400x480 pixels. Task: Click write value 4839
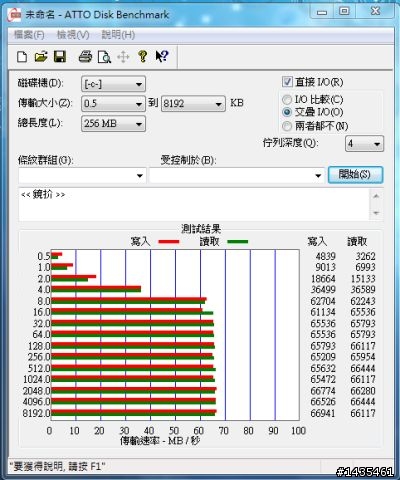326,256
